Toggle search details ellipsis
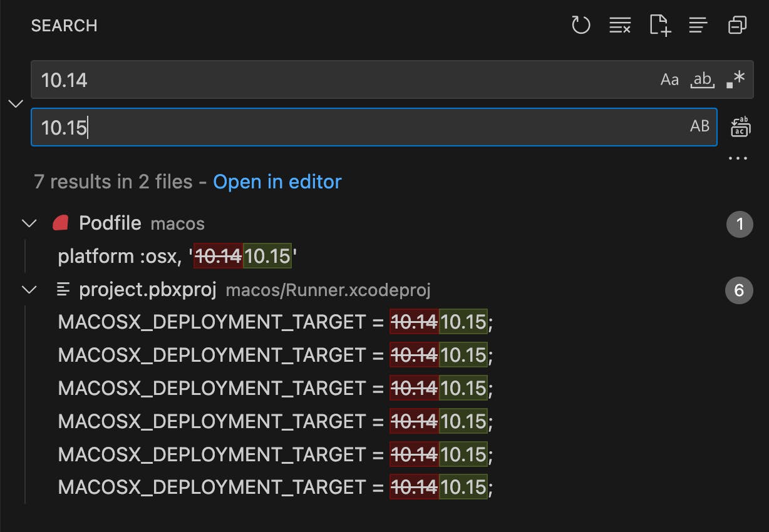The image size is (769, 532). click(x=738, y=158)
